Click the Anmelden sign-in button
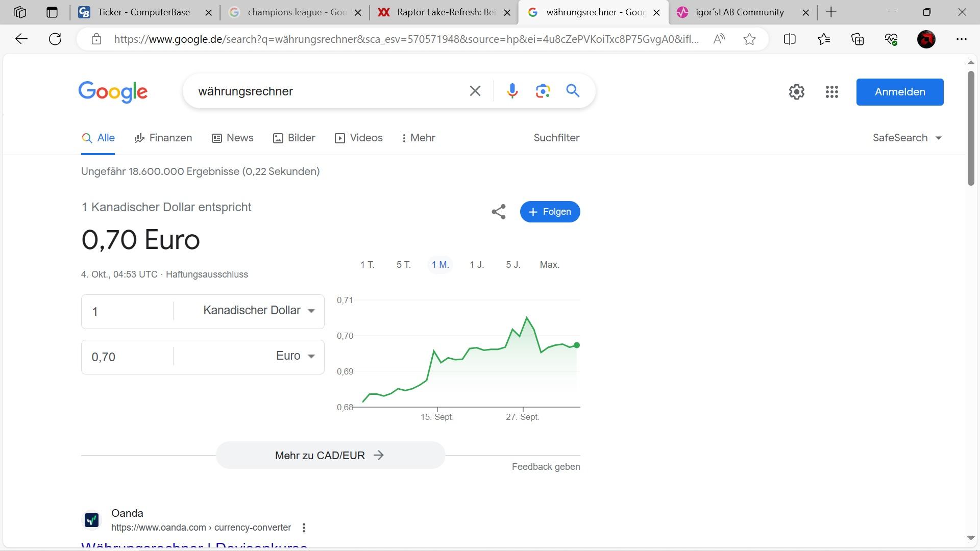 click(x=899, y=92)
